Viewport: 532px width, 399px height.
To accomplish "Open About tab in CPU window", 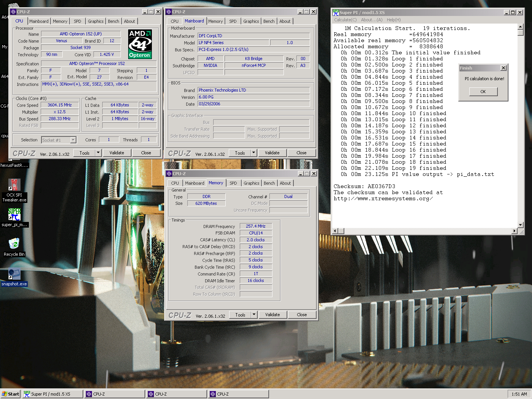I will 129,21.
